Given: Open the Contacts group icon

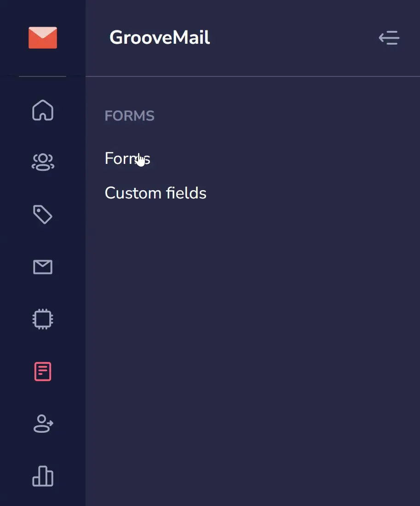Looking at the screenshot, I should click(43, 162).
